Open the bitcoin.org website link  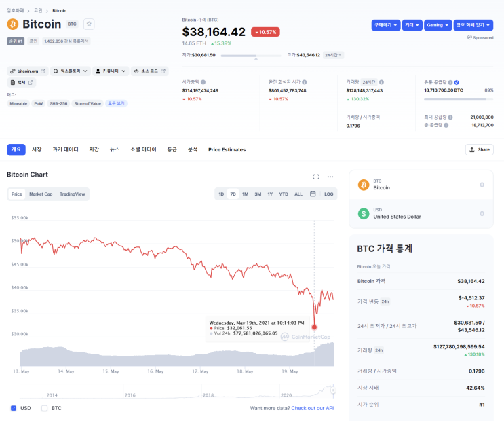pos(28,71)
